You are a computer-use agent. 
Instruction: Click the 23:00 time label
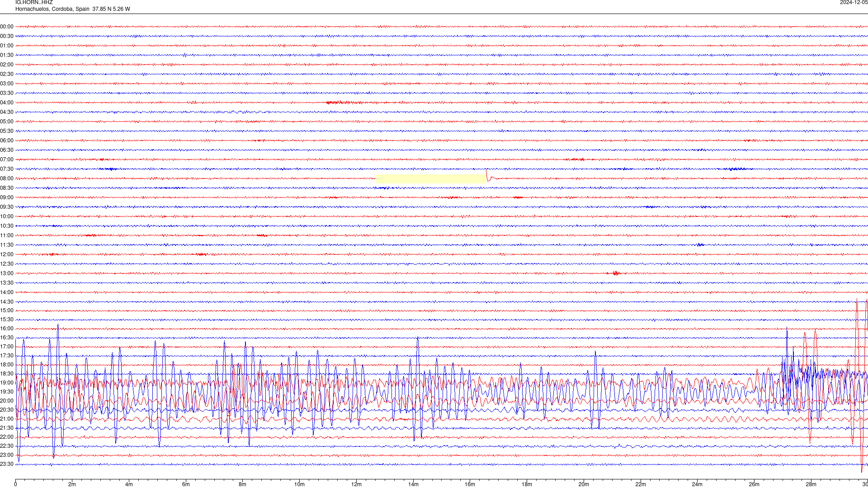coord(7,455)
